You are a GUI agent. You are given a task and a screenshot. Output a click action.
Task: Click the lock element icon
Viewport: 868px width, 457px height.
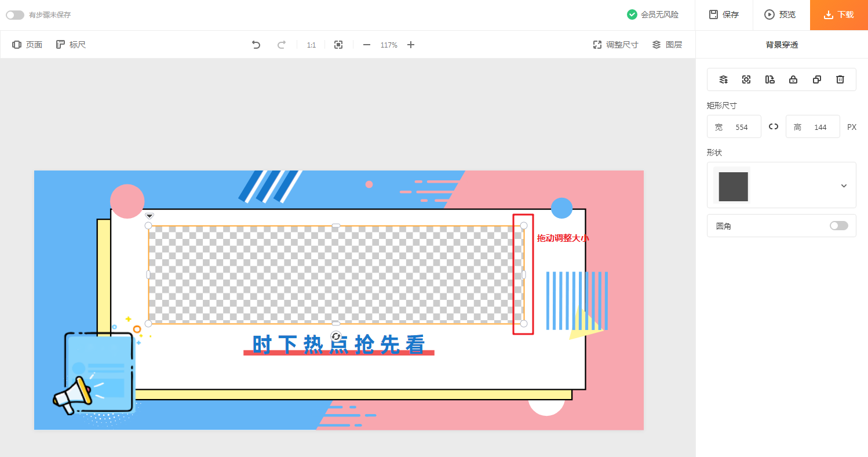793,79
